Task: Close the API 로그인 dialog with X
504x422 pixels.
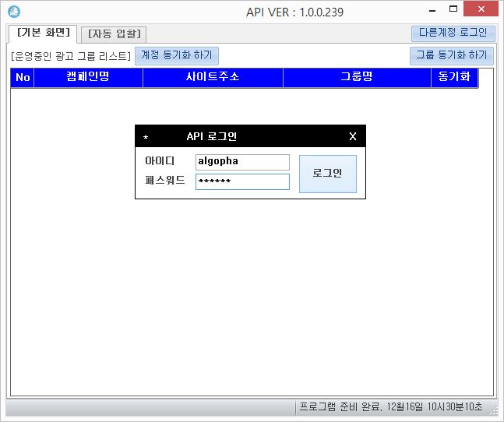Action: click(x=352, y=136)
